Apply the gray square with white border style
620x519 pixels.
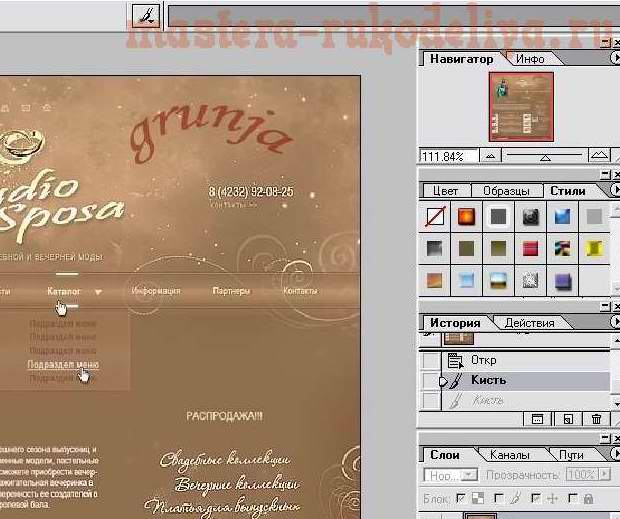498,217
